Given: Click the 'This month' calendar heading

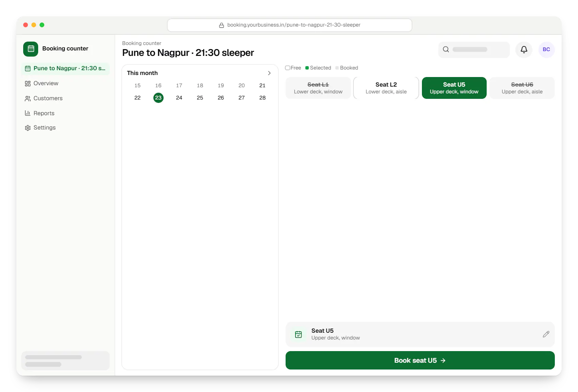Looking at the screenshot, I should pos(142,73).
